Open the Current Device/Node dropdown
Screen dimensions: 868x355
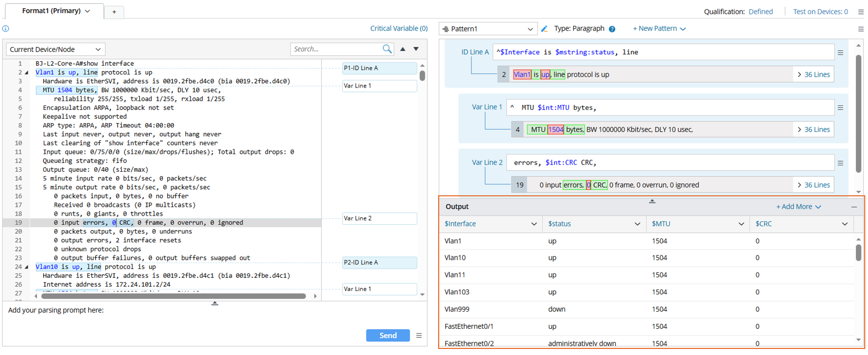coord(55,49)
